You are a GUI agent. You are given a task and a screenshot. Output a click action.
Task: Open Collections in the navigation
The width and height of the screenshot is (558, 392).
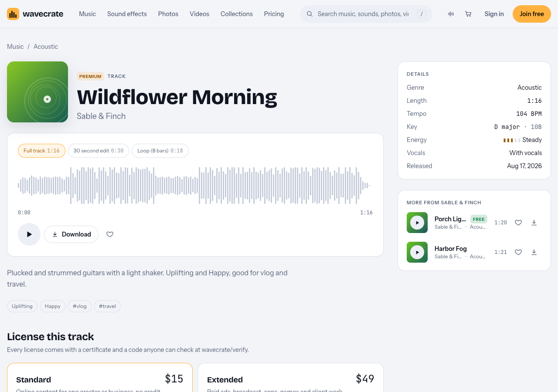237,14
